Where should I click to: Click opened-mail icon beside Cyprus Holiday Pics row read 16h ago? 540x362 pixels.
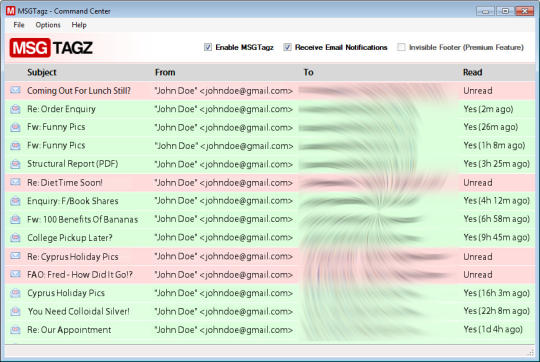(15, 293)
